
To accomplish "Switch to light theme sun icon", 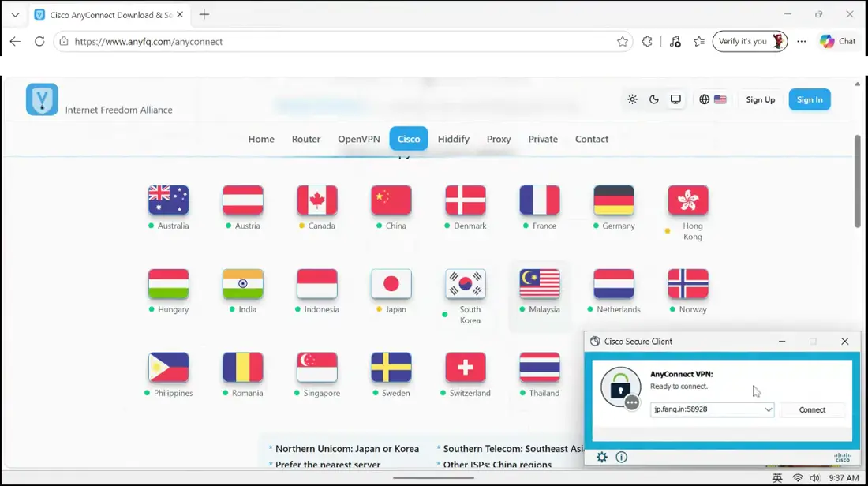I will [632, 99].
